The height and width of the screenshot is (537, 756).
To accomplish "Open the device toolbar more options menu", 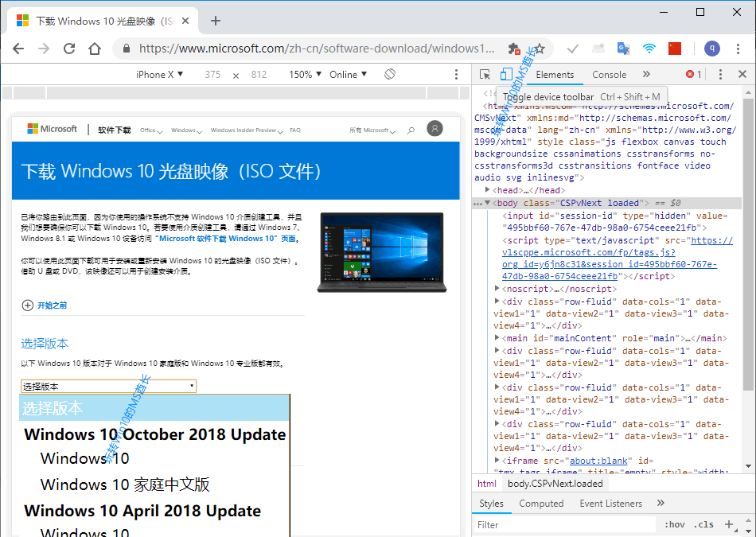I will pos(456,74).
